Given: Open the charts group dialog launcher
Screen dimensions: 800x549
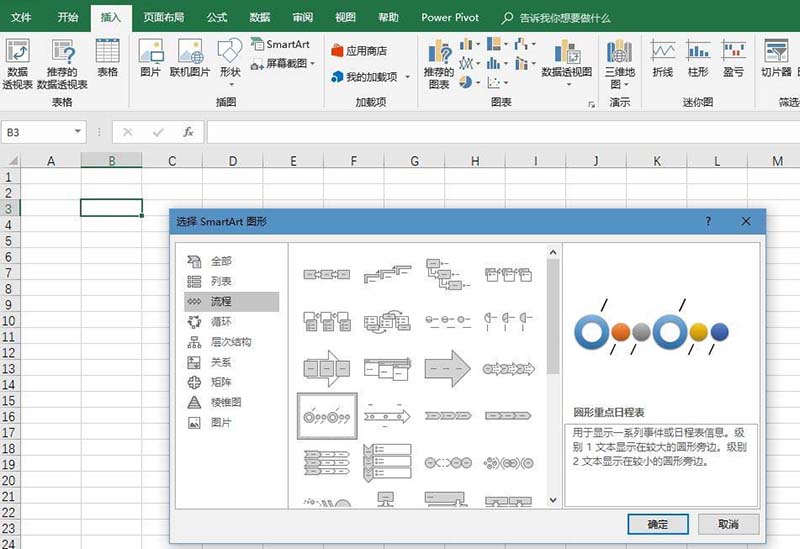Looking at the screenshot, I should coord(591,105).
